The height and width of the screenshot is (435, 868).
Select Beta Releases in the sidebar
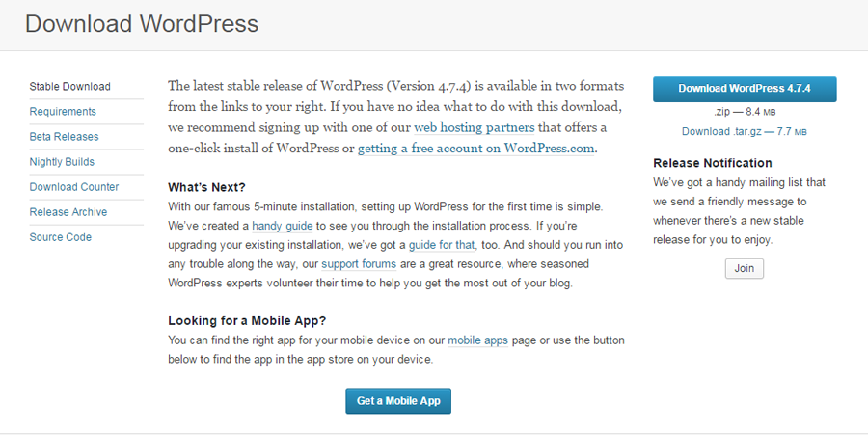pyautogui.click(x=64, y=137)
